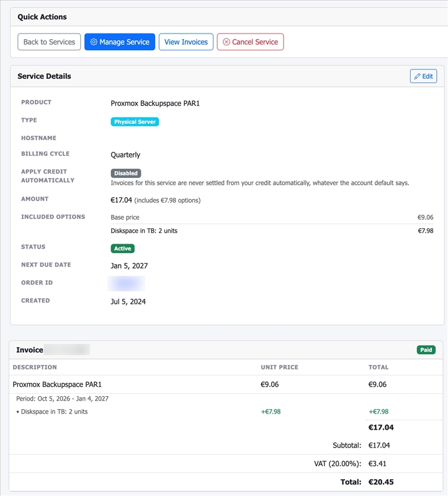This screenshot has height=496, width=448.
Task: Click the invoice line Proxmox Backupspace PAR1
Action: click(57, 384)
